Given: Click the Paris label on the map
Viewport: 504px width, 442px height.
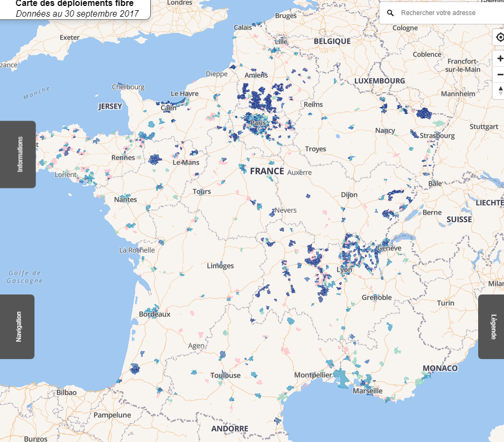Looking at the screenshot, I should 258,123.
